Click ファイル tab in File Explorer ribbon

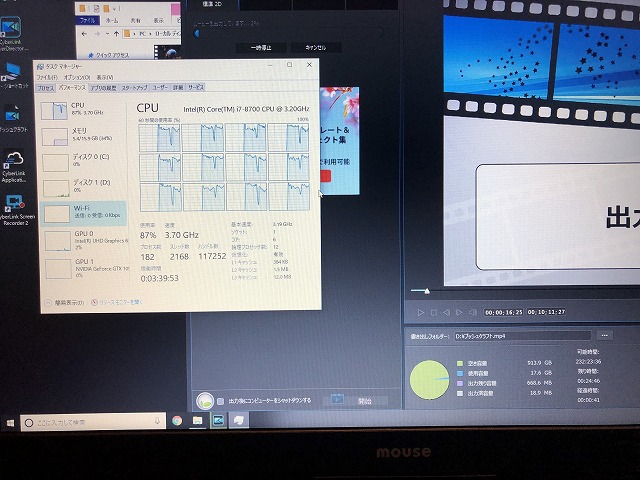click(x=87, y=20)
